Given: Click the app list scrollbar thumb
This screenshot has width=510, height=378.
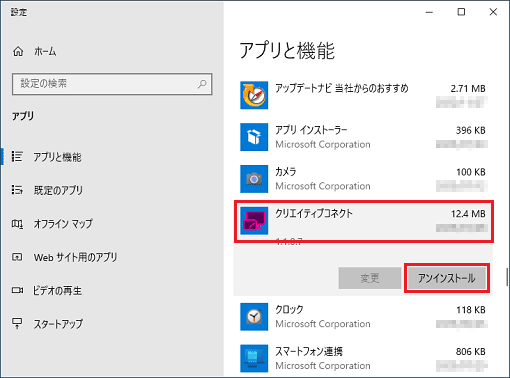Looking at the screenshot, I should click(507, 277).
